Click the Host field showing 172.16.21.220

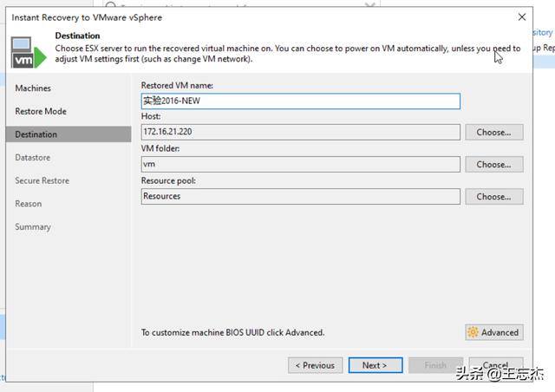301,132
